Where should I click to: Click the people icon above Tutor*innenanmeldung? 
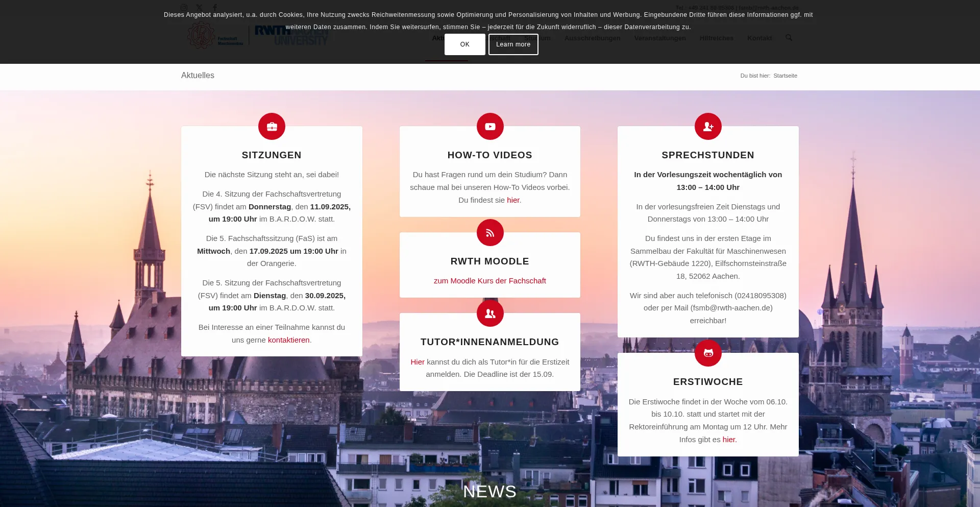490,313
